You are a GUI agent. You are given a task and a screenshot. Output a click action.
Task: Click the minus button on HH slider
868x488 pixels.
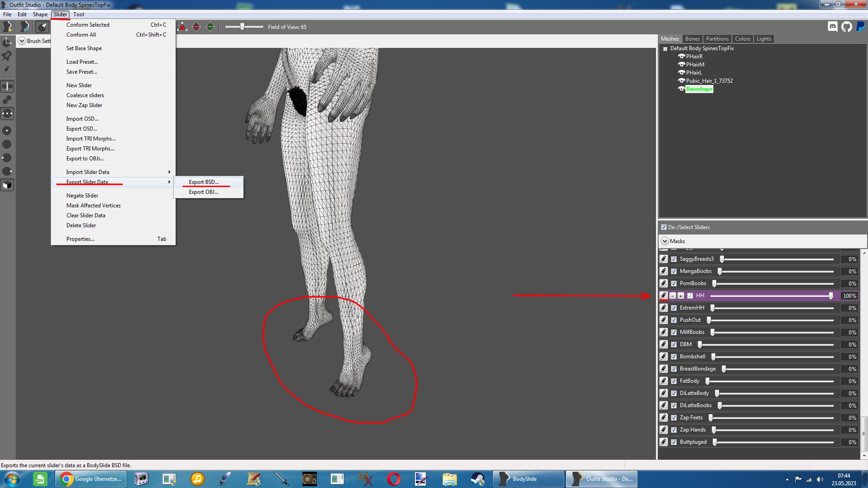point(673,296)
